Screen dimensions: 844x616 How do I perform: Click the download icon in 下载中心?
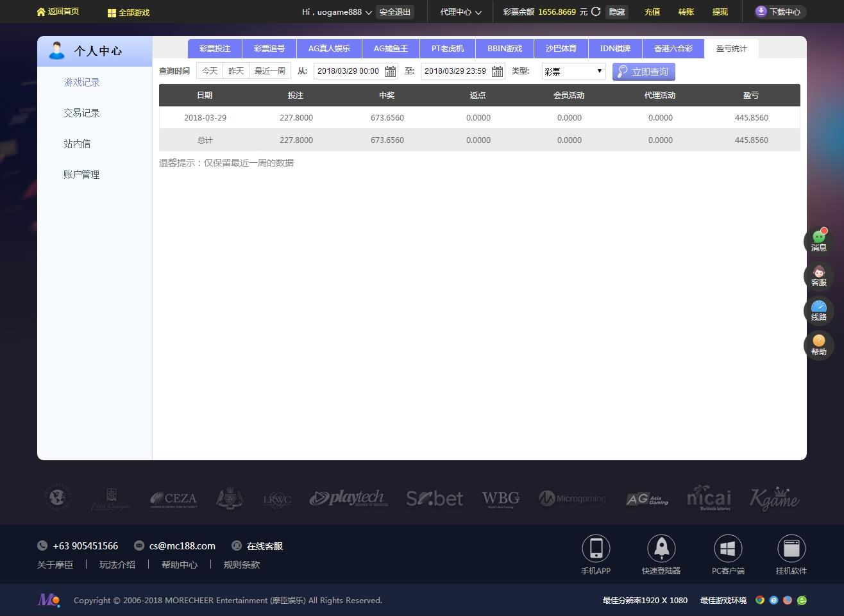(761, 12)
